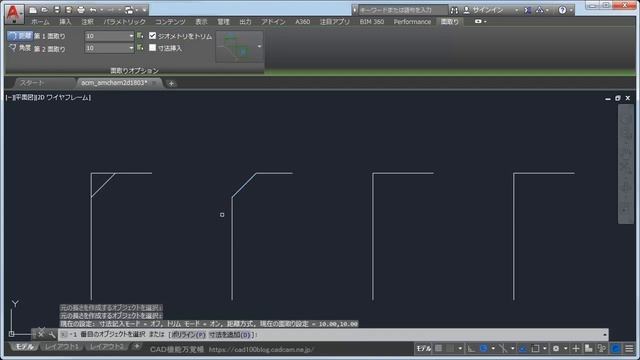Open the Help dropdown arrow
The width and height of the screenshot is (640, 360).
(571, 10)
